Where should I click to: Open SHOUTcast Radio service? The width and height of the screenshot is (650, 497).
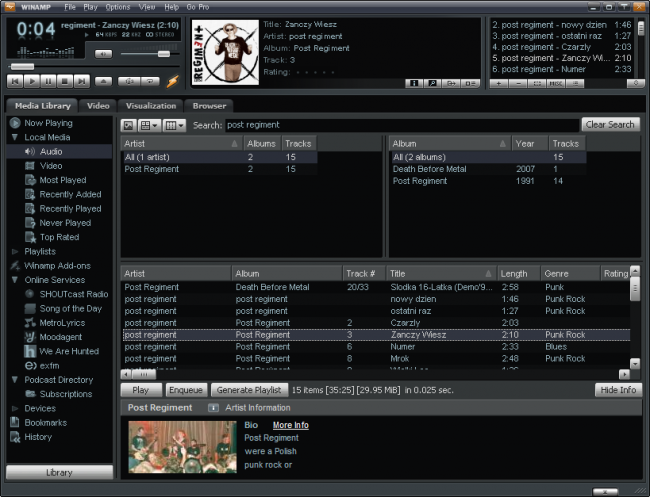point(73,294)
